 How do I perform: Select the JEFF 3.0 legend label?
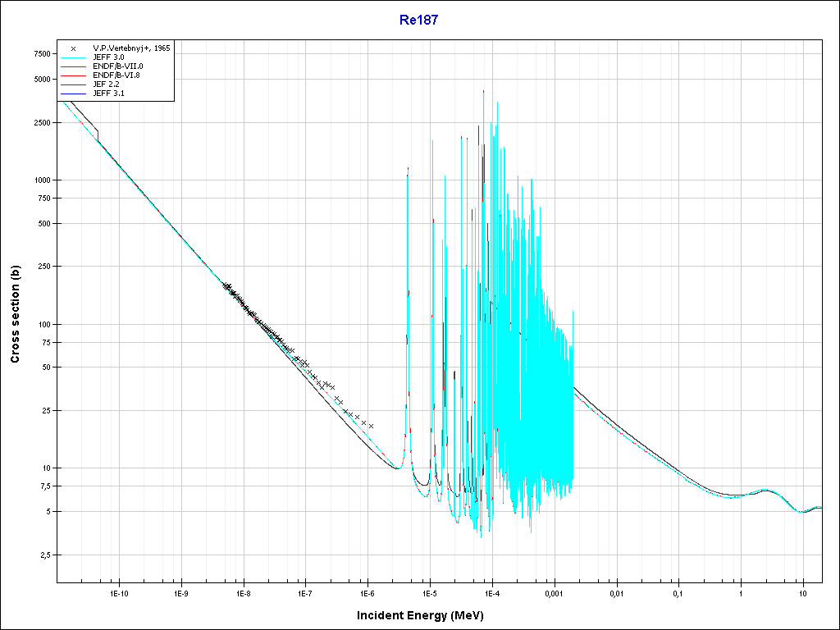(x=111, y=57)
